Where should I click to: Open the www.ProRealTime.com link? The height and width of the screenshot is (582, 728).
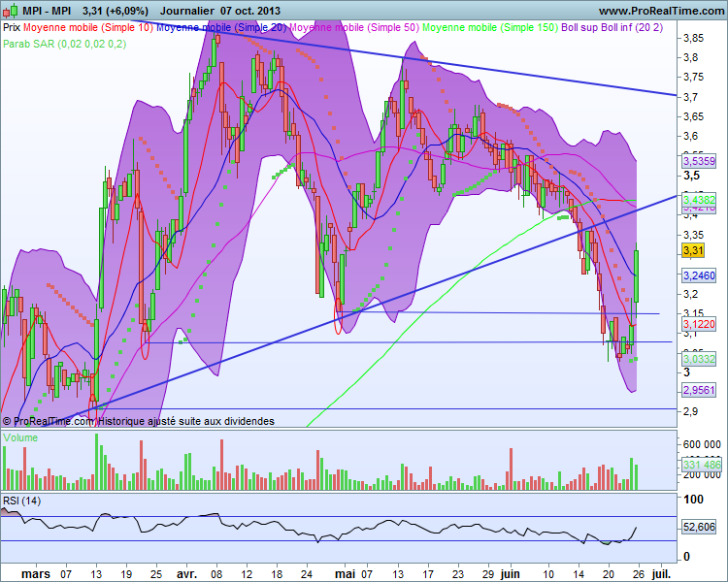coord(661,11)
